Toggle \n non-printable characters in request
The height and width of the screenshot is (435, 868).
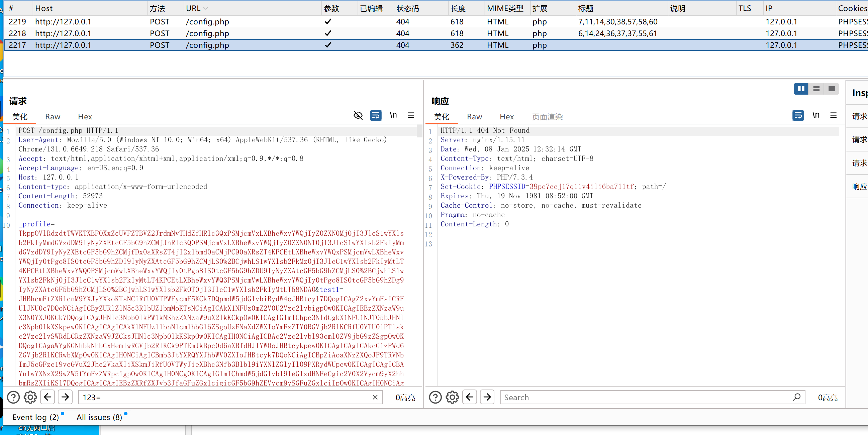[x=393, y=115]
